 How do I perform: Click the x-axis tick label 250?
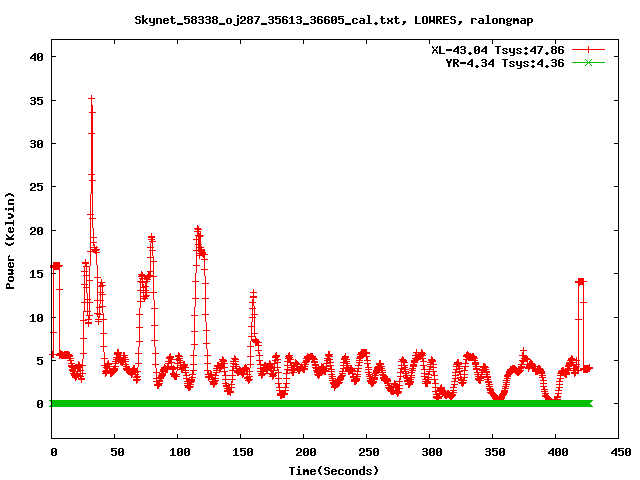(x=369, y=452)
